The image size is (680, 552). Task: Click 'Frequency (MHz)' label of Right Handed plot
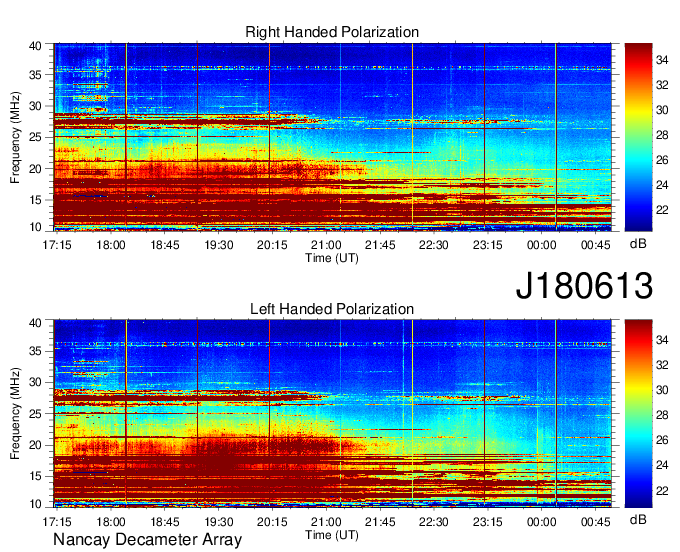(15, 137)
